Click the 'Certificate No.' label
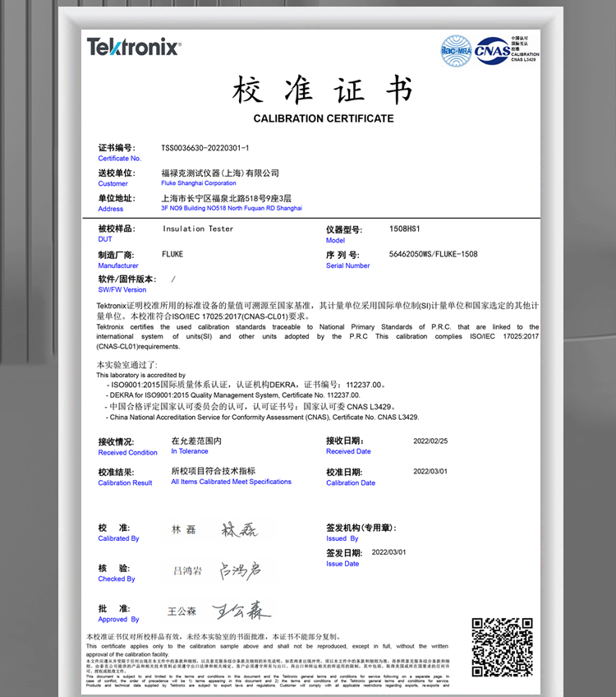 119,159
